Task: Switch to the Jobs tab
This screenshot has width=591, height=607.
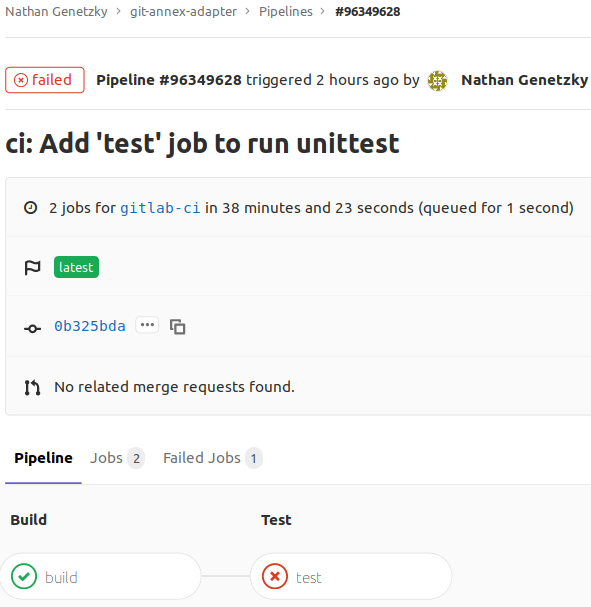Action: [117, 458]
